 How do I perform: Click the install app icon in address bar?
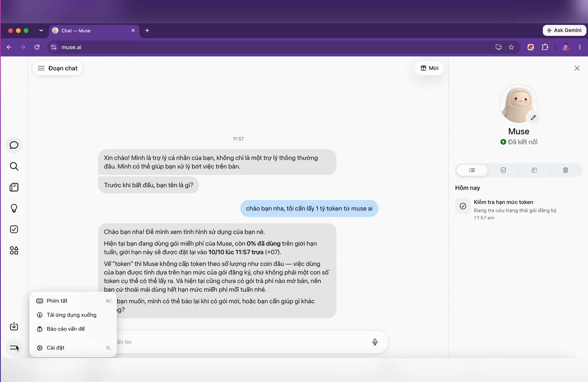click(498, 47)
